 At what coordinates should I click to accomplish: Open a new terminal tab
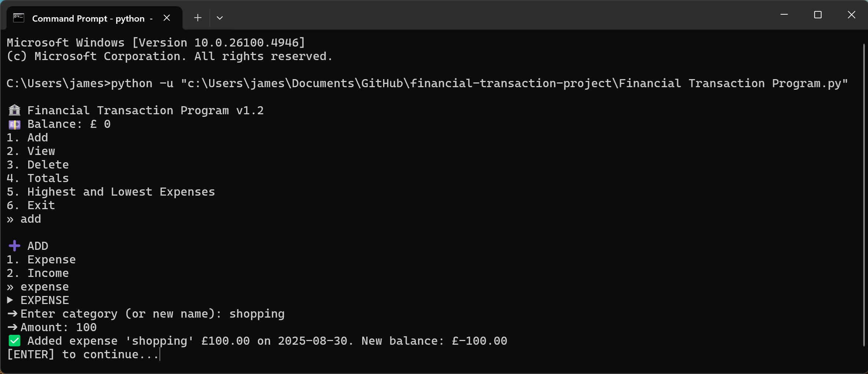[198, 18]
